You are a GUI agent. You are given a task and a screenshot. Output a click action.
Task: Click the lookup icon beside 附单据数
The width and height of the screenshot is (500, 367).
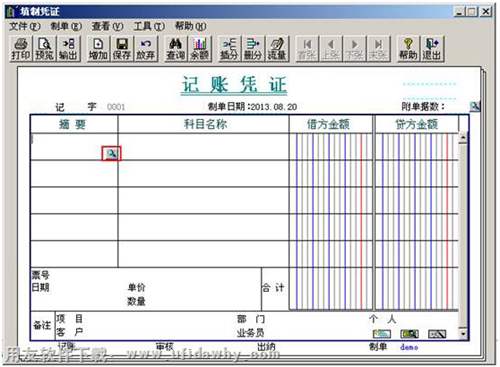click(x=475, y=107)
